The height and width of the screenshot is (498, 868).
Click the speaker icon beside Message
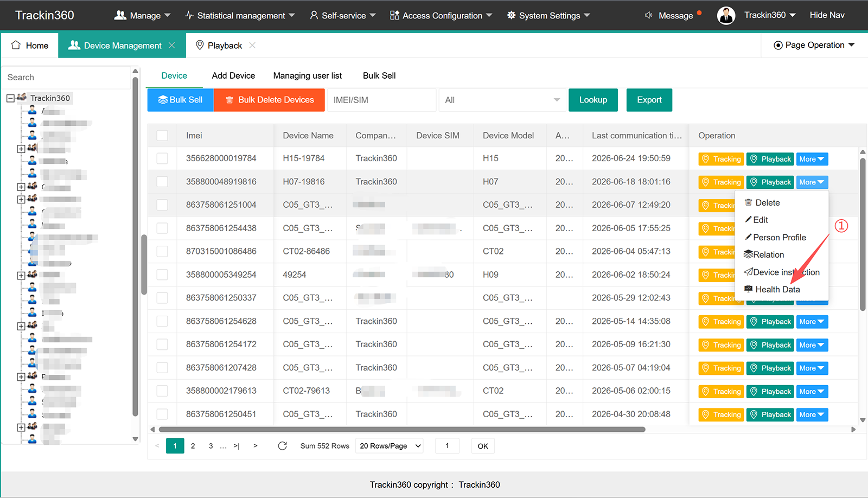click(648, 15)
